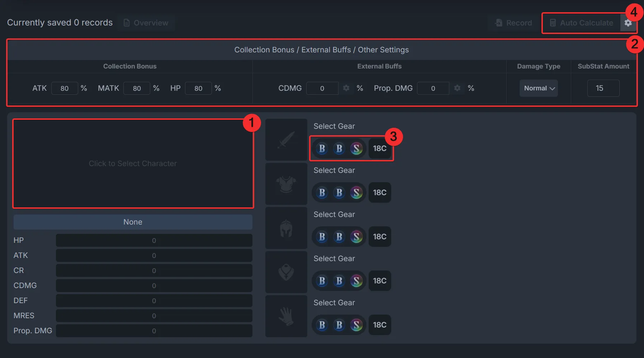Open the Overview tab
This screenshot has width=644, height=358.
[x=146, y=23]
